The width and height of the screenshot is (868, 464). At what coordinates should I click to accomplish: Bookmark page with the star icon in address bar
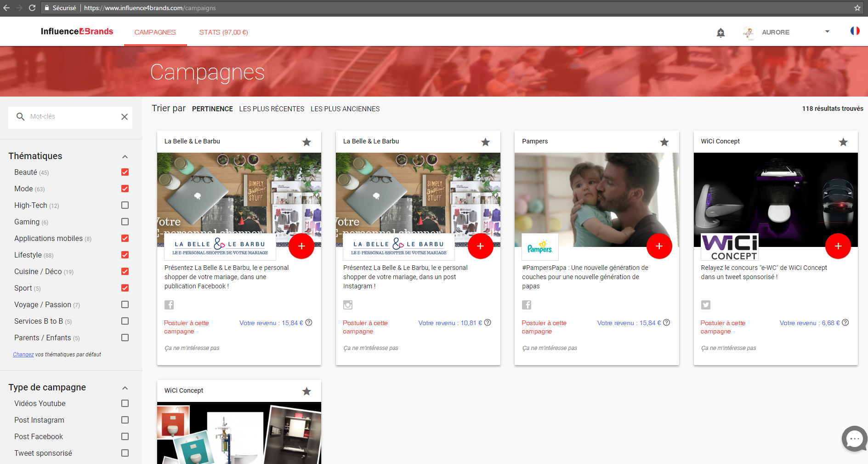point(857,8)
